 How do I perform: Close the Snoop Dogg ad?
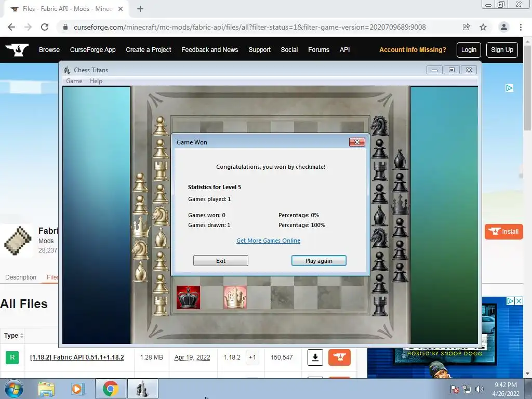click(519, 301)
